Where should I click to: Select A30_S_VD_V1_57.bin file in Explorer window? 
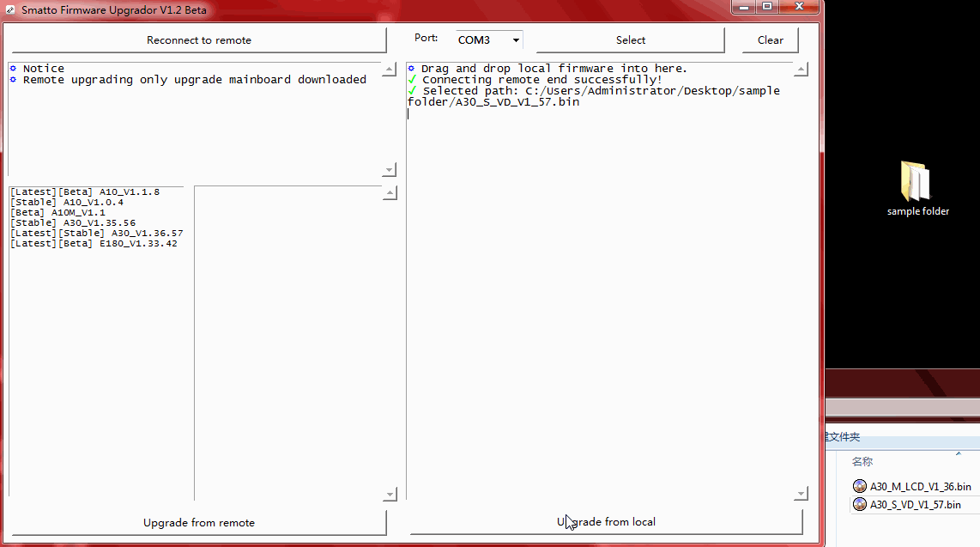click(x=908, y=504)
